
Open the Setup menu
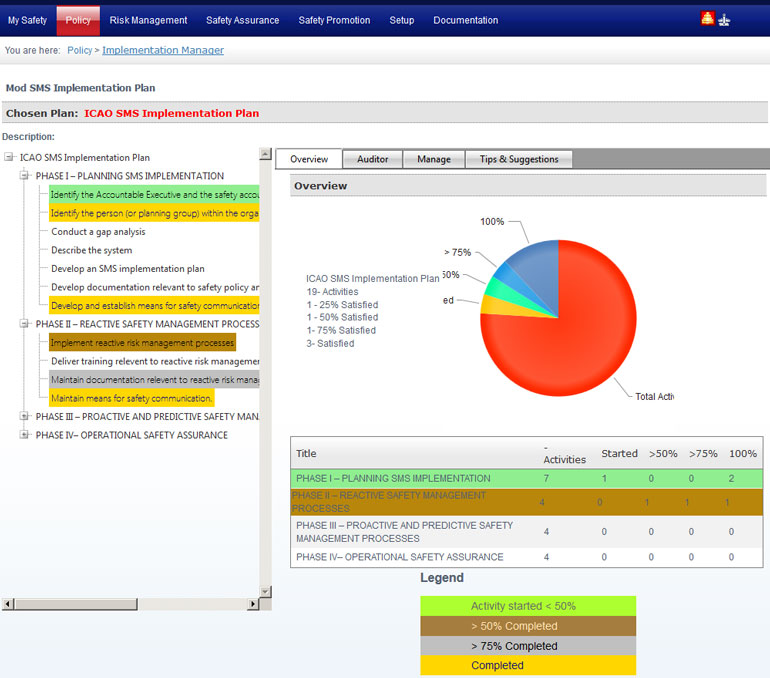[402, 20]
